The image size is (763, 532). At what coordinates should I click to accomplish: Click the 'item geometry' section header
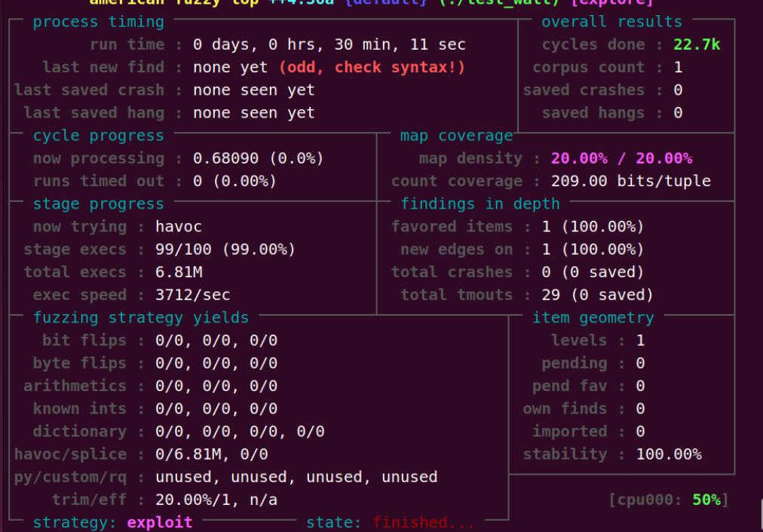(593, 317)
